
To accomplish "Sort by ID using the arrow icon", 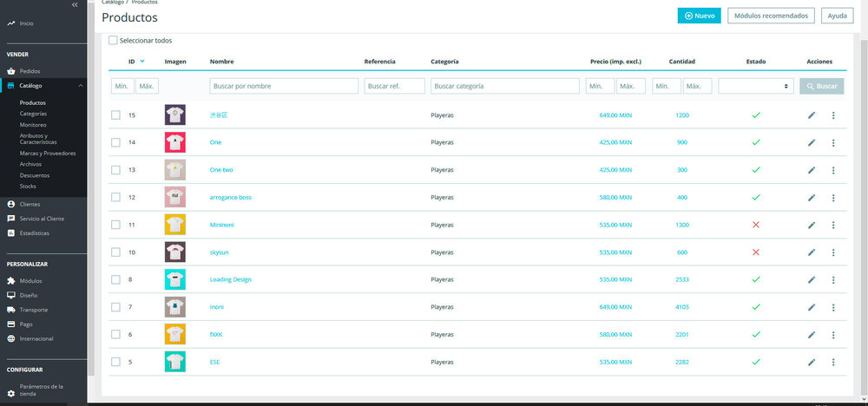I will tap(142, 62).
